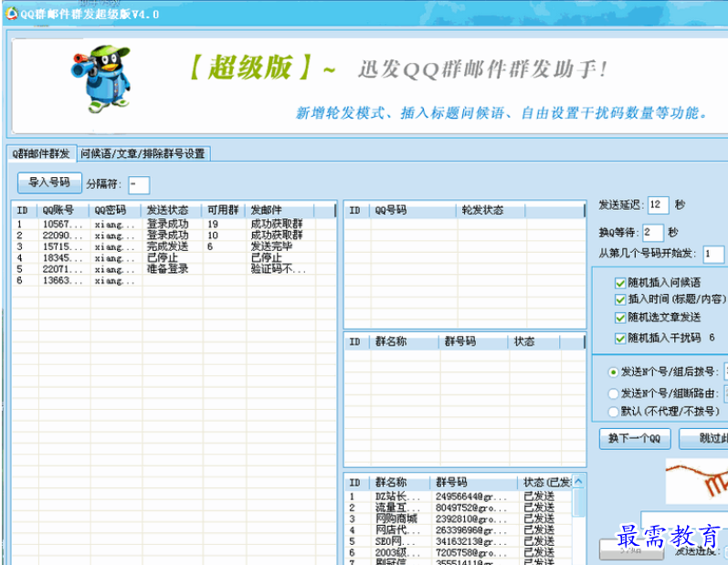Click the app icon in title bar
The height and width of the screenshot is (565, 728).
click(11, 14)
